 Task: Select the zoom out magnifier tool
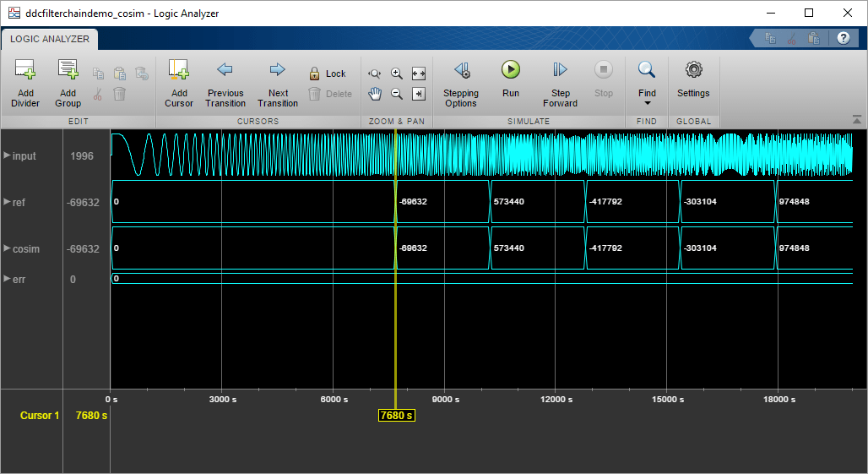coord(397,94)
